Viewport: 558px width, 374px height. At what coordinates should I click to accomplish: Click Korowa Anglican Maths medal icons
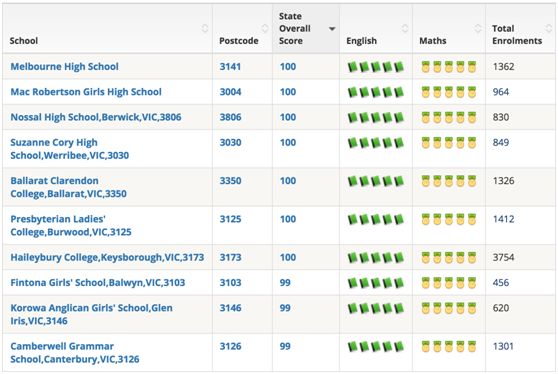[x=449, y=308]
